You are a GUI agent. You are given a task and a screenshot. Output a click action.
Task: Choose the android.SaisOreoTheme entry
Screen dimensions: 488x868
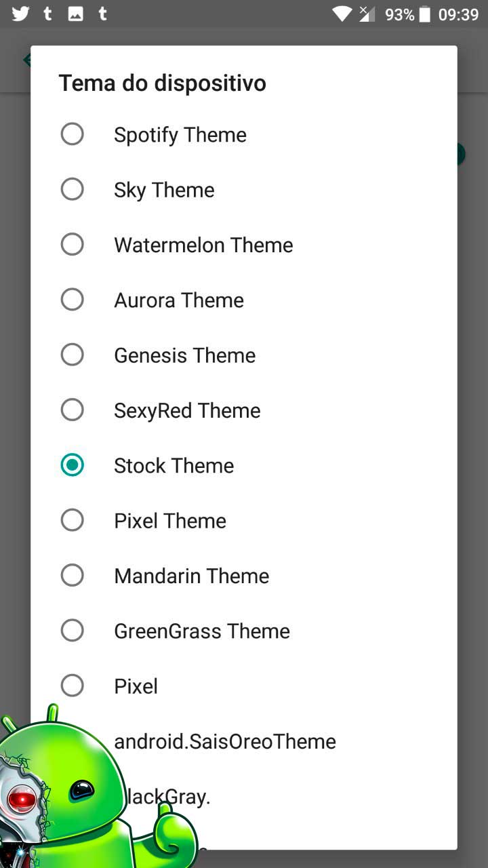[244, 741]
